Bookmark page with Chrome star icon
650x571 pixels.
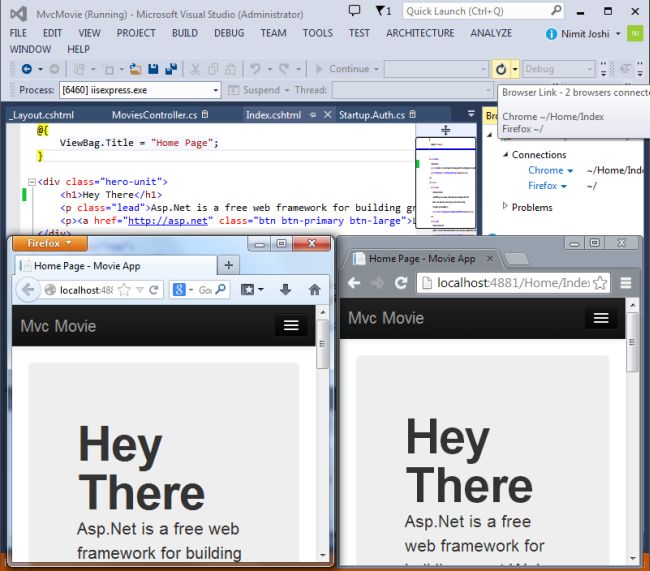(x=600, y=283)
